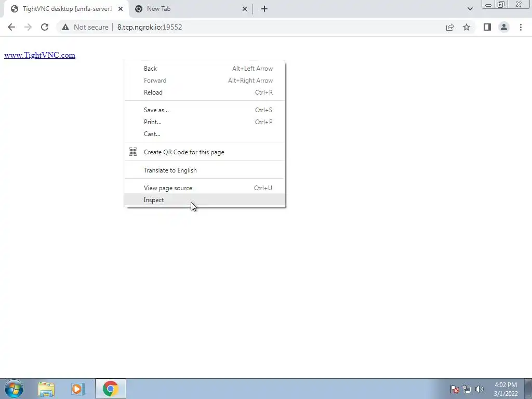Minimize the VNC browser window
The image size is (532, 399).
coord(488,5)
